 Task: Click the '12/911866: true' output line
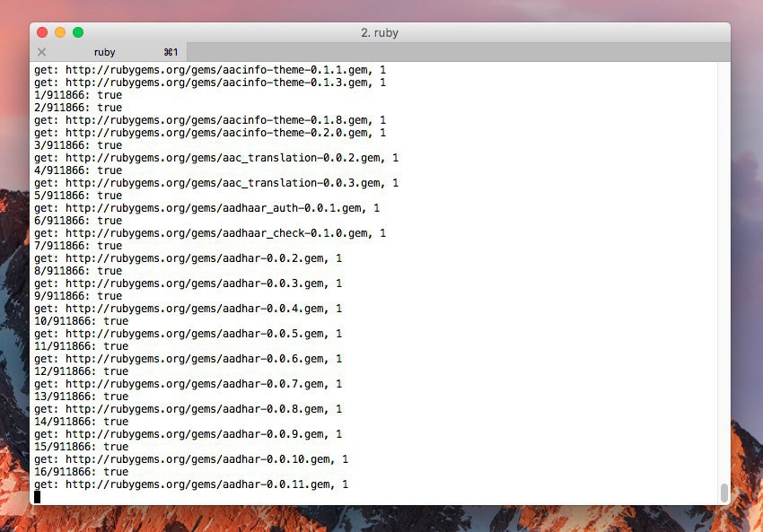point(82,371)
